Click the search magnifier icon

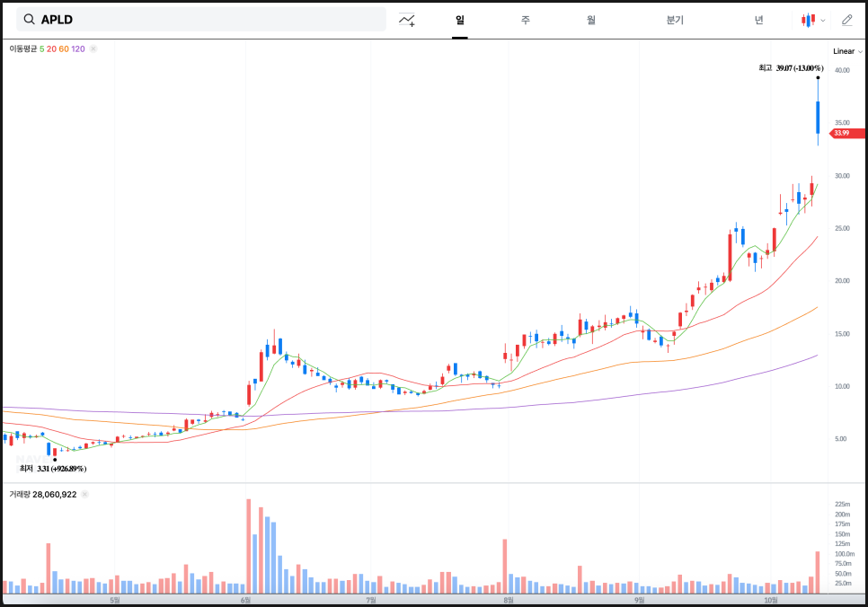pos(29,19)
